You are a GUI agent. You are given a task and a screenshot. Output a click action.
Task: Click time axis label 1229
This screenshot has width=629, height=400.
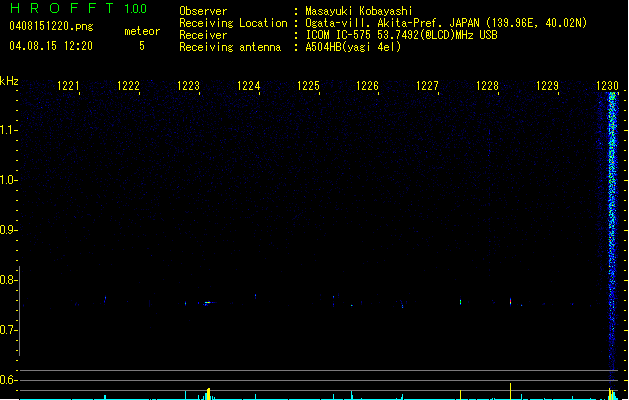[548, 86]
